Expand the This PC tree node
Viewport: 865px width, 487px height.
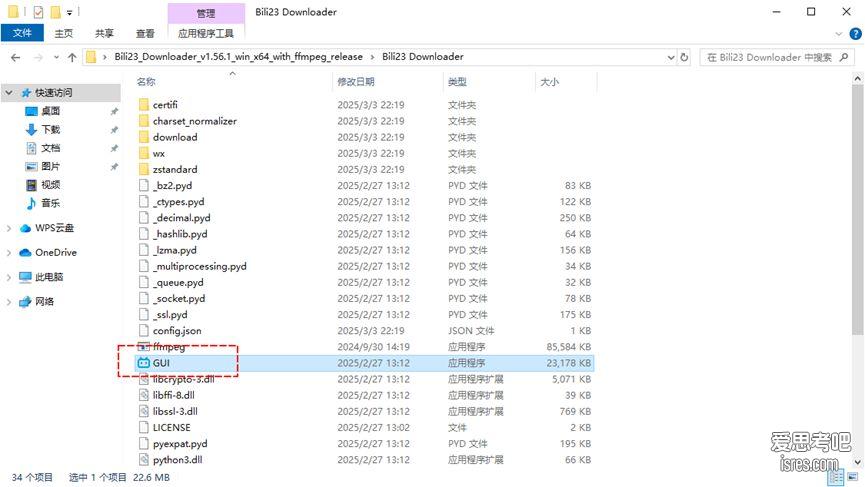coord(9,277)
